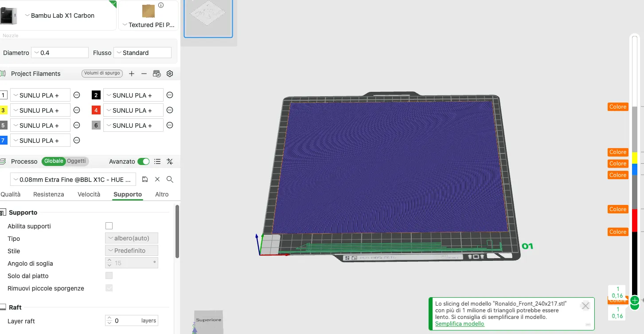Dismiss the slicing warning notification
Screen dimensions: 644x334
tap(585, 306)
